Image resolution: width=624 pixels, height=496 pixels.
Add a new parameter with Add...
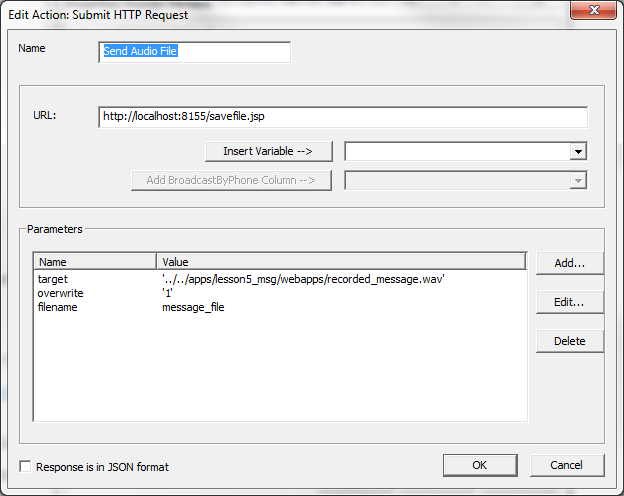click(569, 263)
